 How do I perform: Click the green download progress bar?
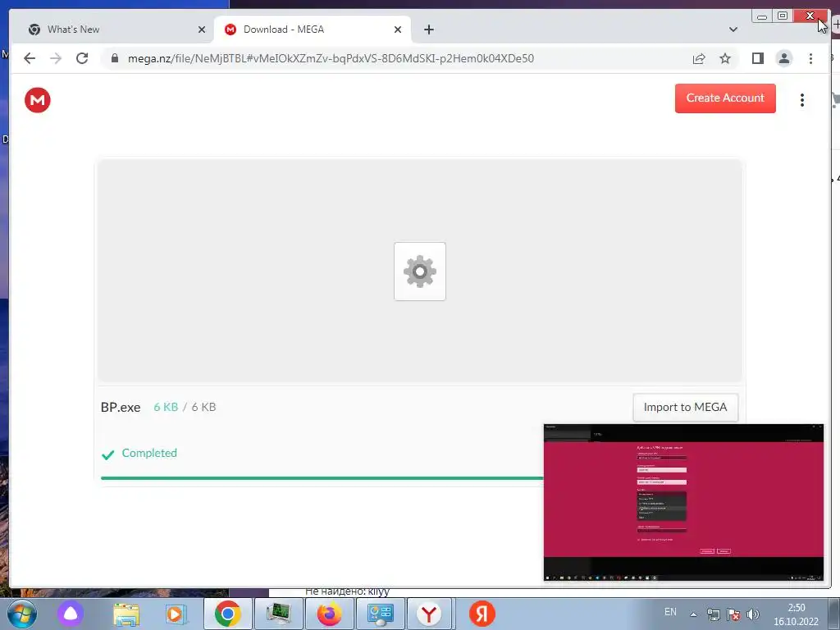[322, 478]
